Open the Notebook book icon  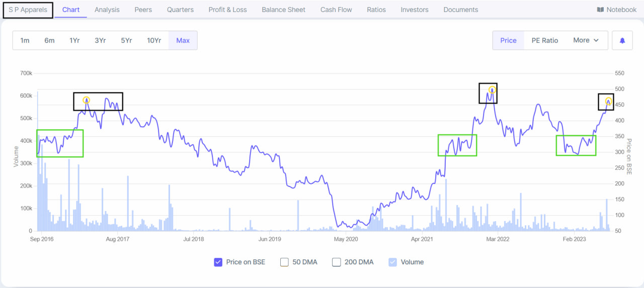tap(600, 10)
